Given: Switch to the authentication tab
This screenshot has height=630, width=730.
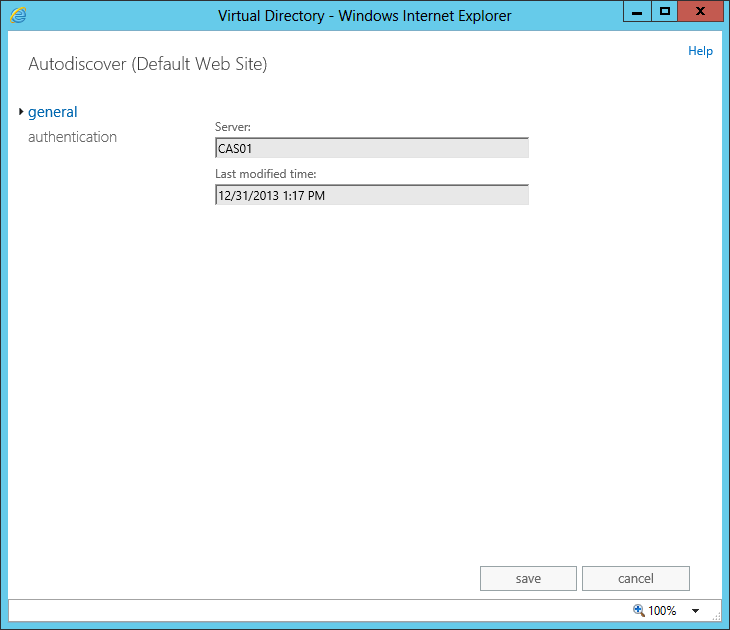Looking at the screenshot, I should (x=72, y=137).
